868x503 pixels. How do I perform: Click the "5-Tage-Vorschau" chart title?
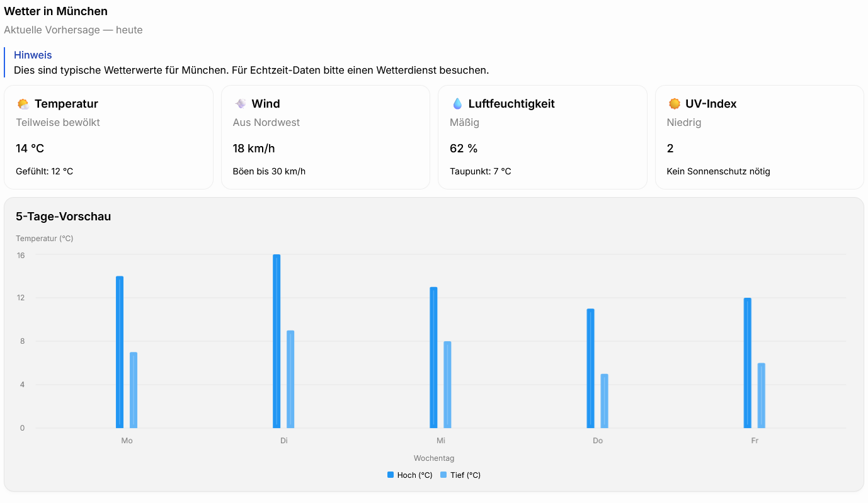(64, 217)
